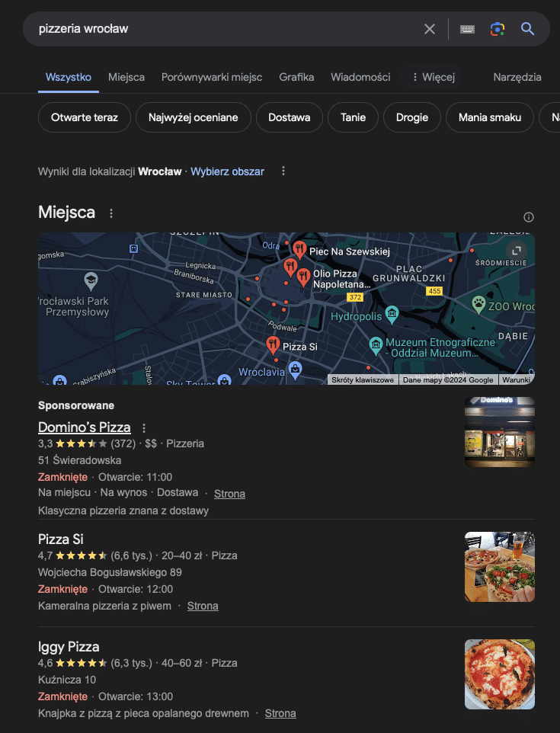Click the Muzeum Etnograficzne map marker
560x733 pixels.
pyautogui.click(x=376, y=345)
